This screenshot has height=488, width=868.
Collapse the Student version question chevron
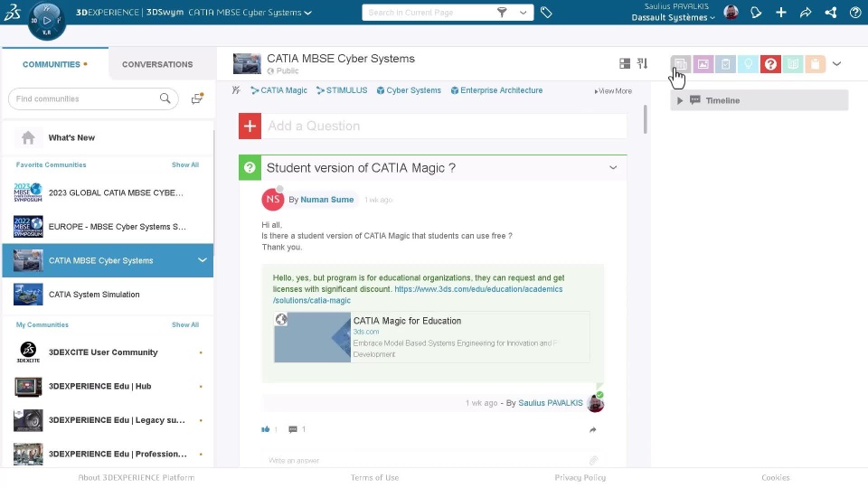coord(613,168)
